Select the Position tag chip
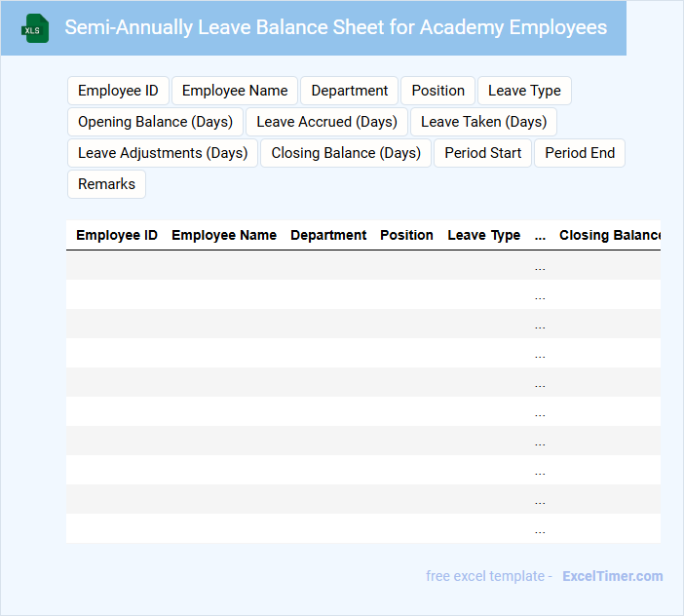This screenshot has height=616, width=684. (x=437, y=91)
